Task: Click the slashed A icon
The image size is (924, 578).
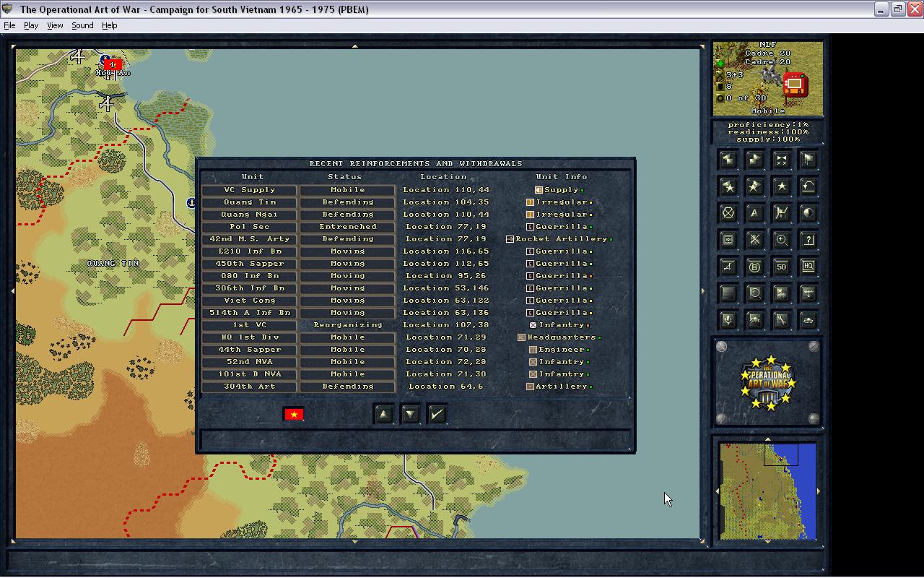Action: (x=728, y=267)
